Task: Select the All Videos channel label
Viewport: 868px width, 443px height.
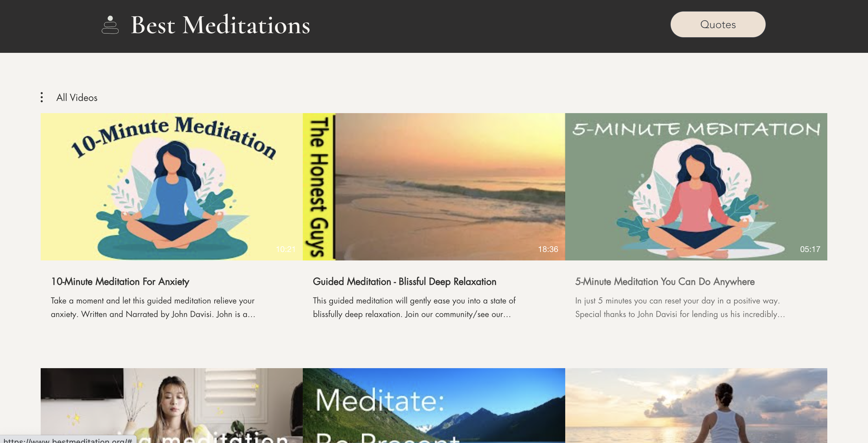Action: [77, 98]
